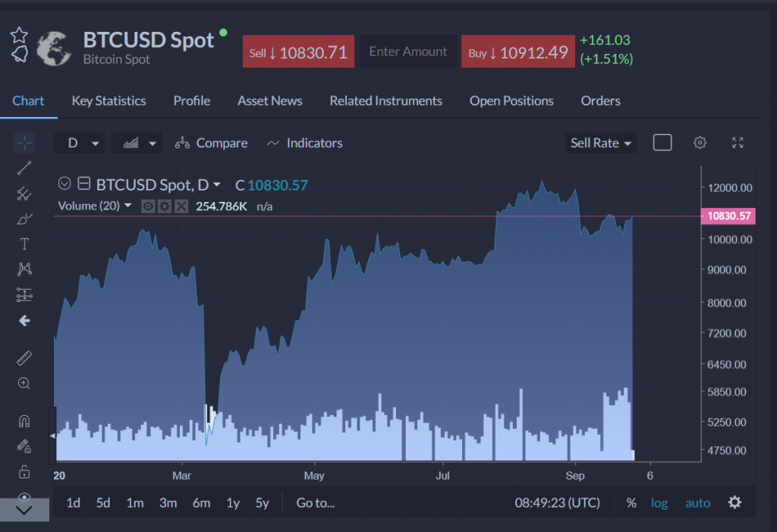Select the forecast and measurement tool
Image resolution: width=777 pixels, height=532 pixels.
24,295
